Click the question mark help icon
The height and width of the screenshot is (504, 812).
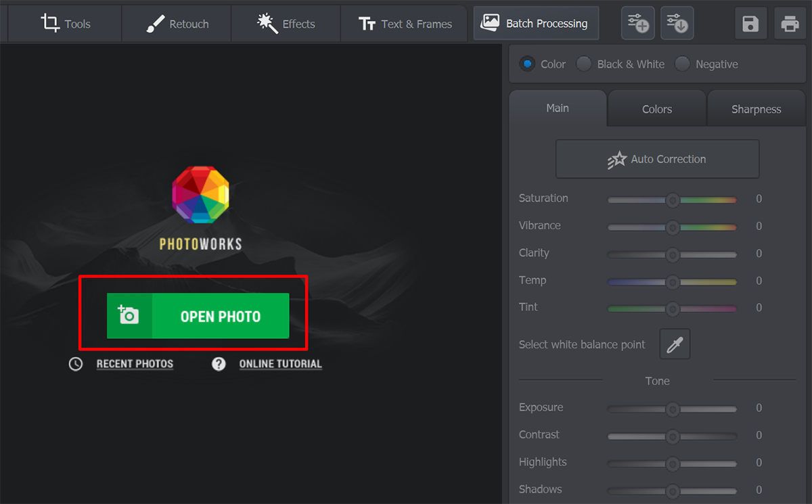point(219,364)
